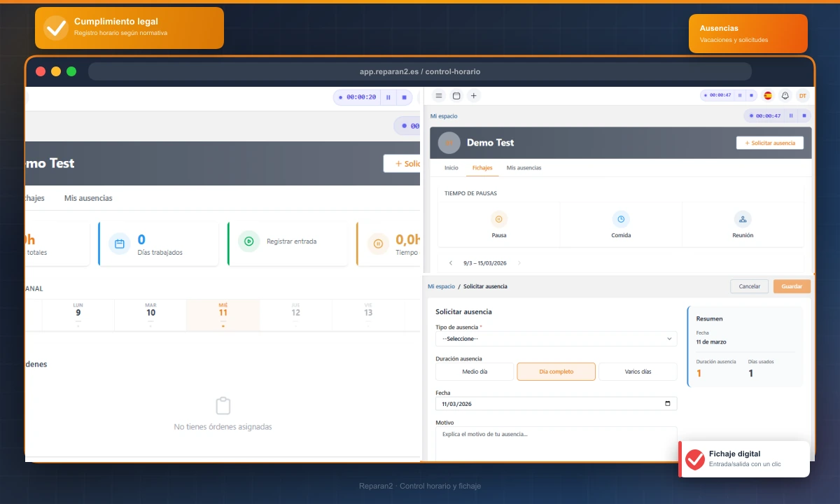Click the plus icon beside the hamburger menu
Image resolution: width=840 pixels, height=504 pixels.
[474, 96]
